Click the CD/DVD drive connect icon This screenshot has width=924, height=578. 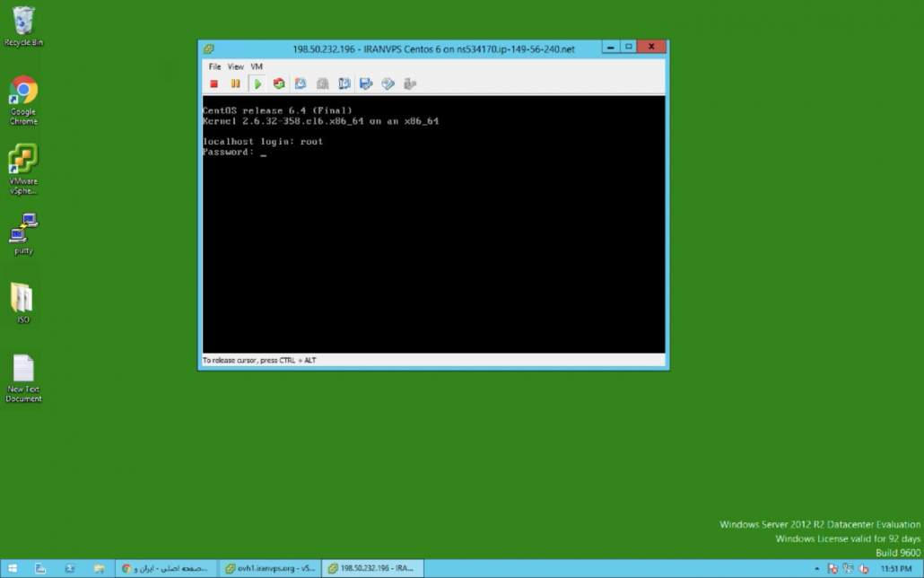pyautogui.click(x=388, y=83)
